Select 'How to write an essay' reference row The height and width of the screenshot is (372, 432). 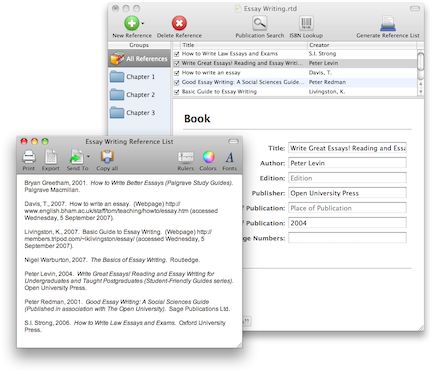coord(295,73)
